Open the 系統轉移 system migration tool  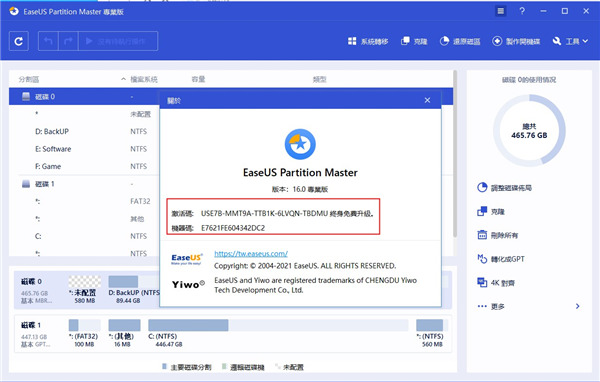(x=368, y=41)
